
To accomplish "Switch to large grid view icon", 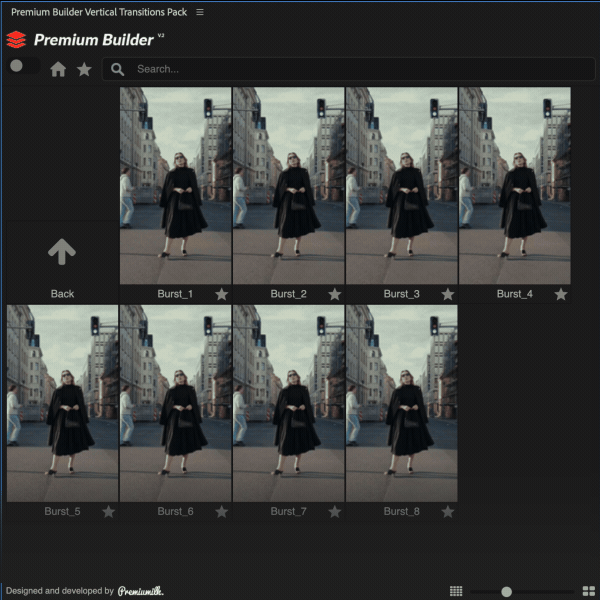I will [x=589, y=591].
